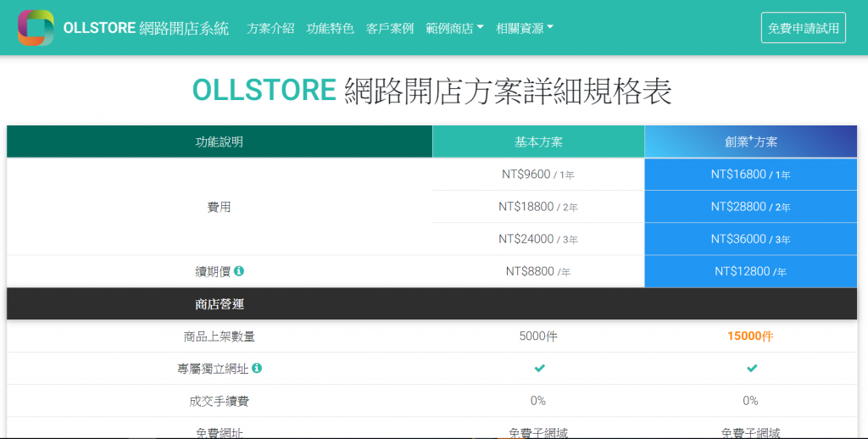The width and height of the screenshot is (868, 439).
Task: Click the OLLSTORE colorful logo icon
Action: coord(36,28)
